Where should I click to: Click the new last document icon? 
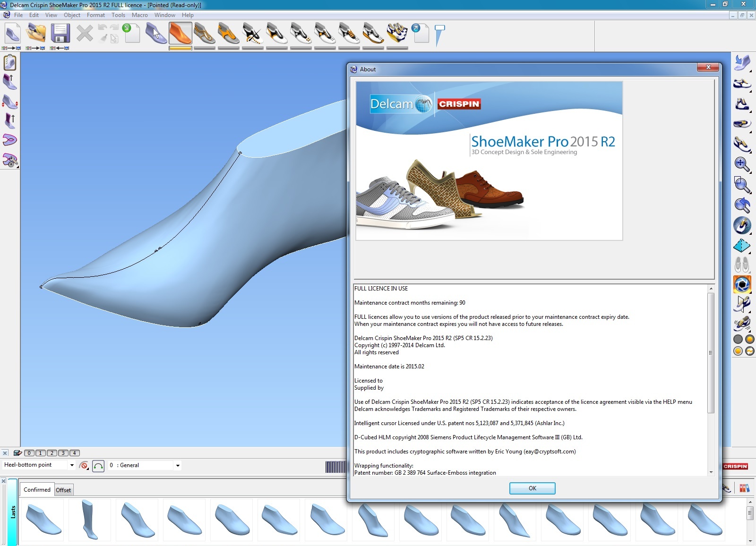pos(13,34)
